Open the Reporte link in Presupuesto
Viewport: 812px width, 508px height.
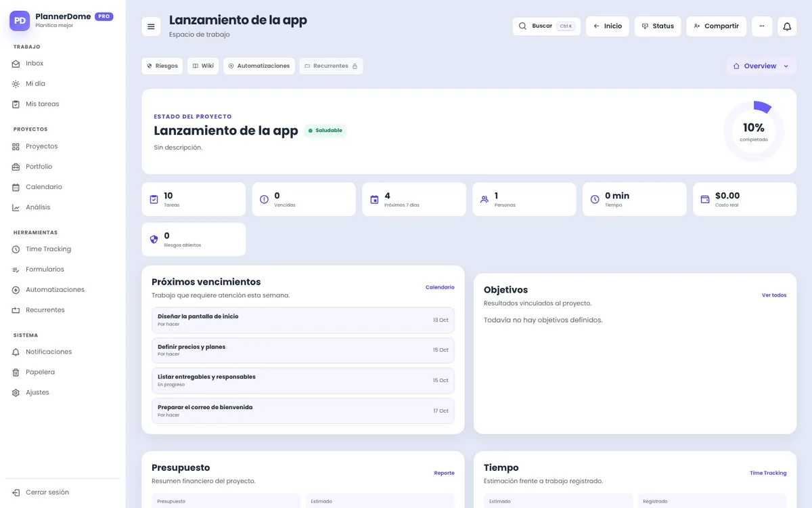click(444, 473)
